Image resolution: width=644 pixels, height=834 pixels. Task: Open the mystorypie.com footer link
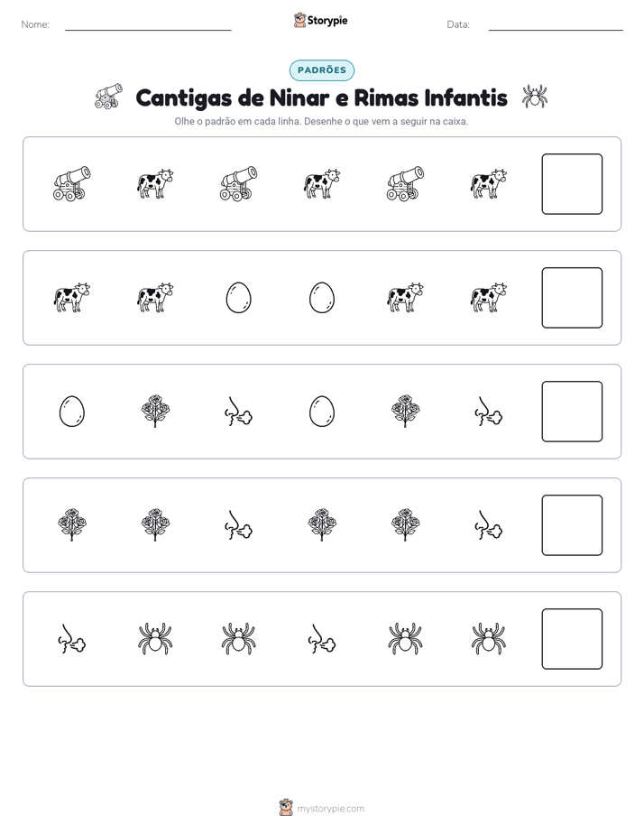(330, 809)
